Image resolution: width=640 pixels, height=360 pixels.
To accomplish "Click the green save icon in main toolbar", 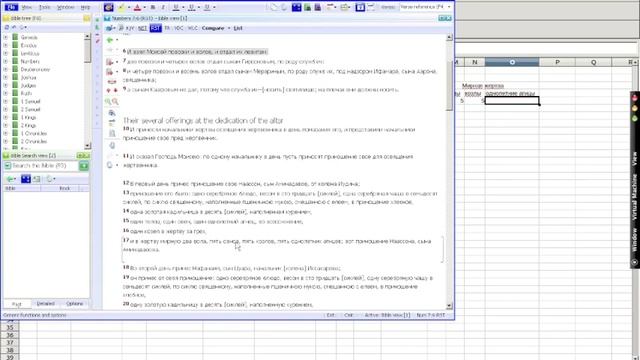I will pyautogui.click(x=307, y=7).
